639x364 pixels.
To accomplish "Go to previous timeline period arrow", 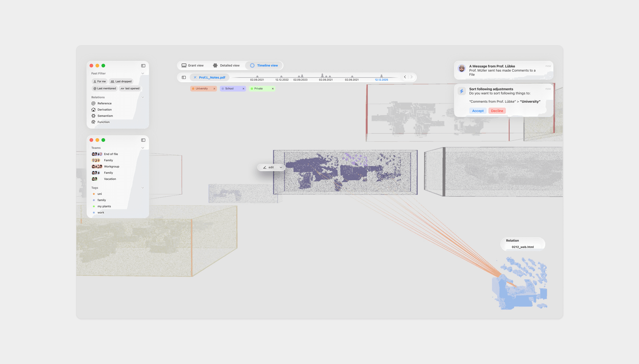I will [x=405, y=77].
